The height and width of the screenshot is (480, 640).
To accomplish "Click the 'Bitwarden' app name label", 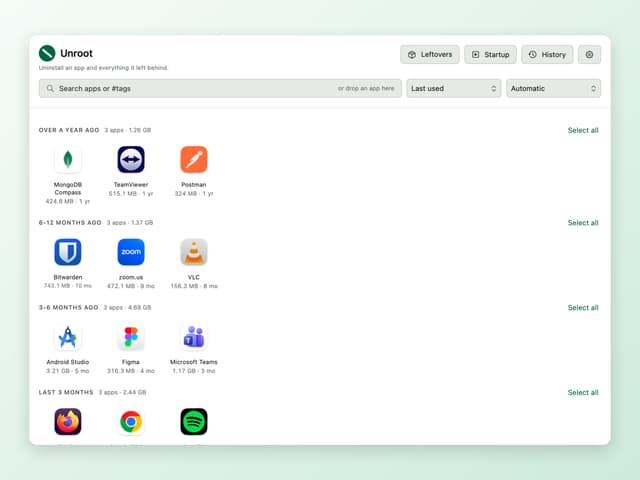I will [68, 278].
